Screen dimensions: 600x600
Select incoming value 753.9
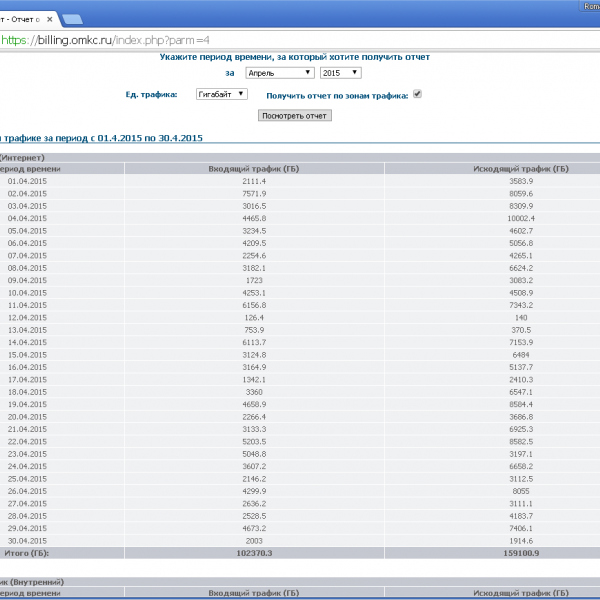[x=254, y=330]
